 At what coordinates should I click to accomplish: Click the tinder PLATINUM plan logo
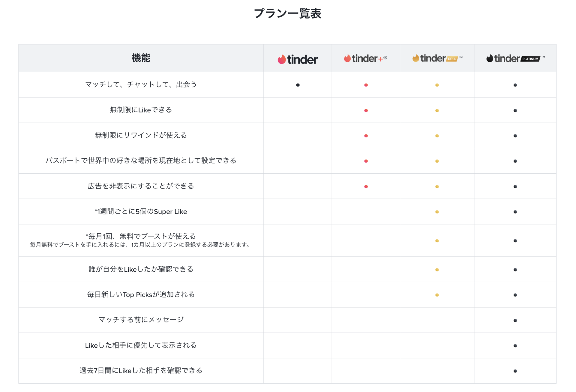515,58
